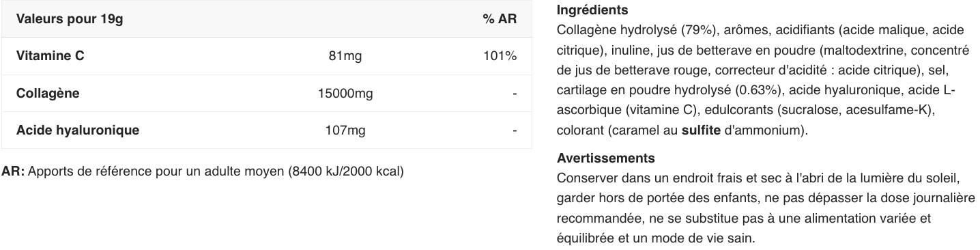The height and width of the screenshot is (250, 980).
Task: Click the bold 'sulfite' allergen word
Action: (x=701, y=130)
